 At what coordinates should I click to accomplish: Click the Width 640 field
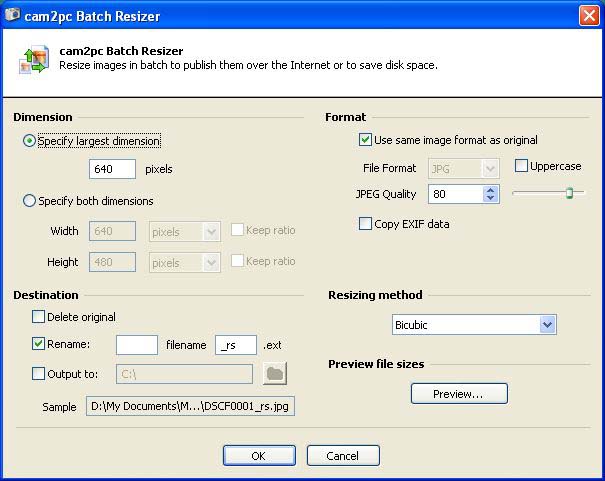point(112,231)
